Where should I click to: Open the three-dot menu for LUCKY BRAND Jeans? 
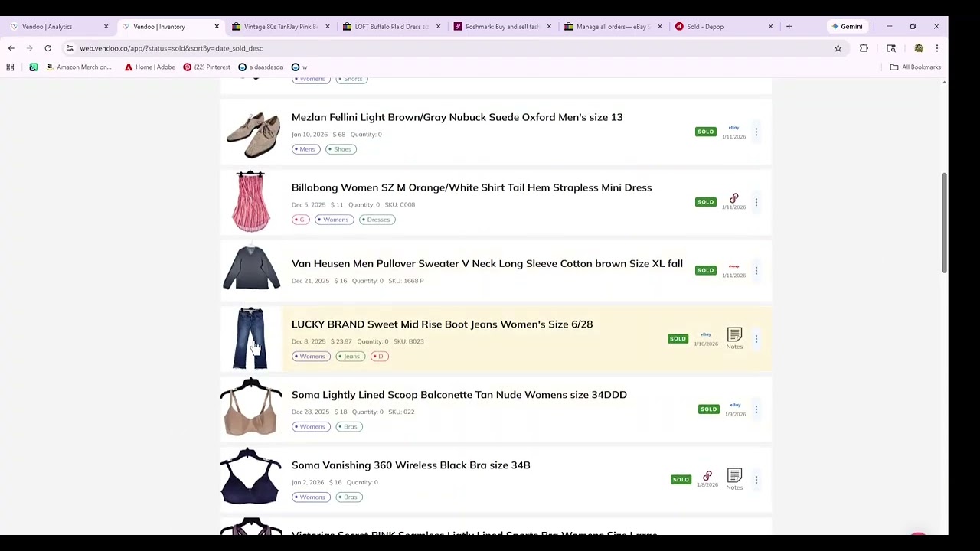(x=756, y=338)
